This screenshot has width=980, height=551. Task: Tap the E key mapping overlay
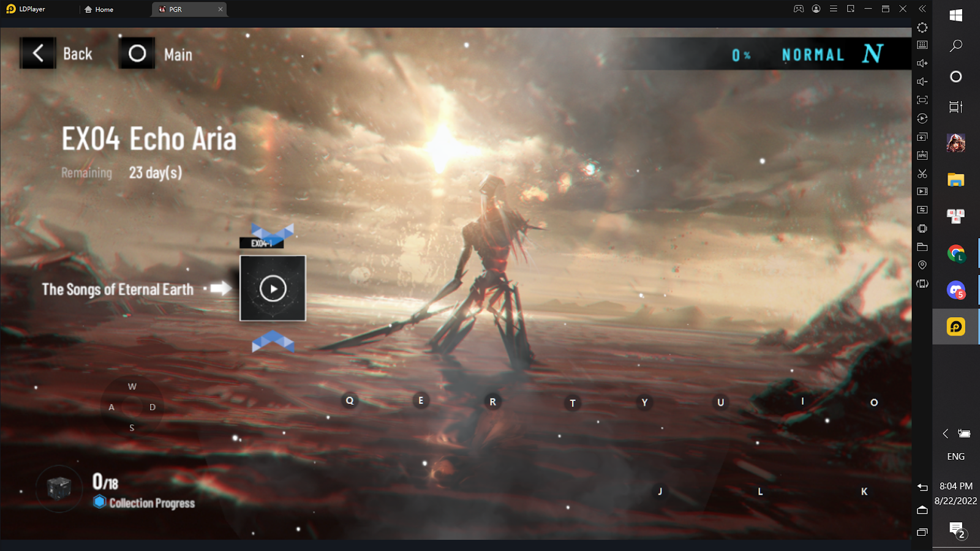421,400
